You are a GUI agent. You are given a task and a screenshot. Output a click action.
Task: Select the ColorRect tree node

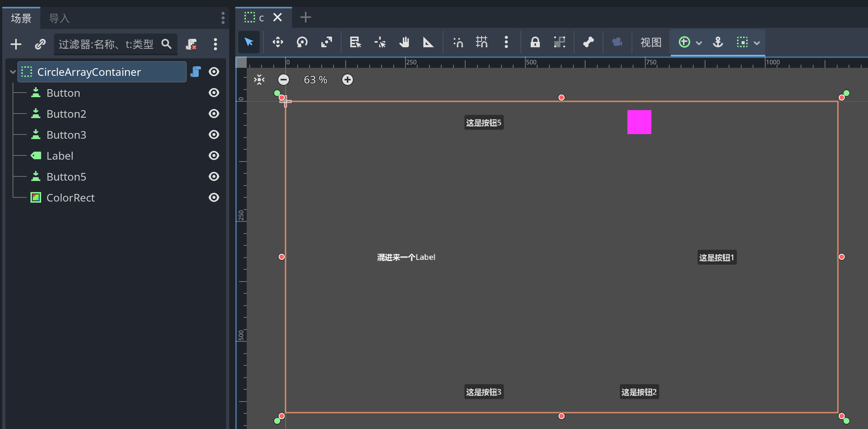point(70,198)
